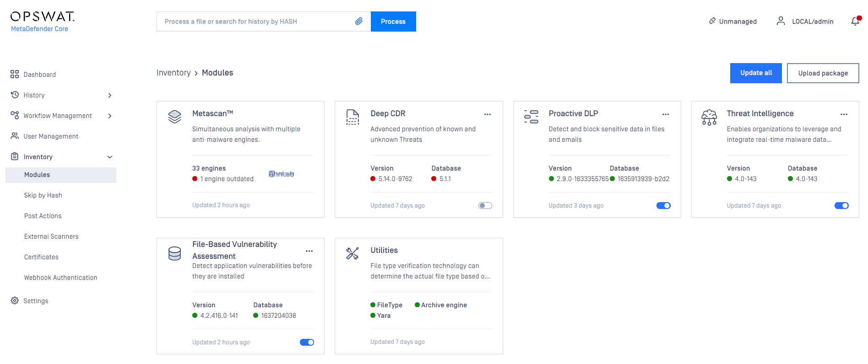This screenshot has width=868, height=364.
Task: Click the Metascan card title
Action: coord(213,113)
